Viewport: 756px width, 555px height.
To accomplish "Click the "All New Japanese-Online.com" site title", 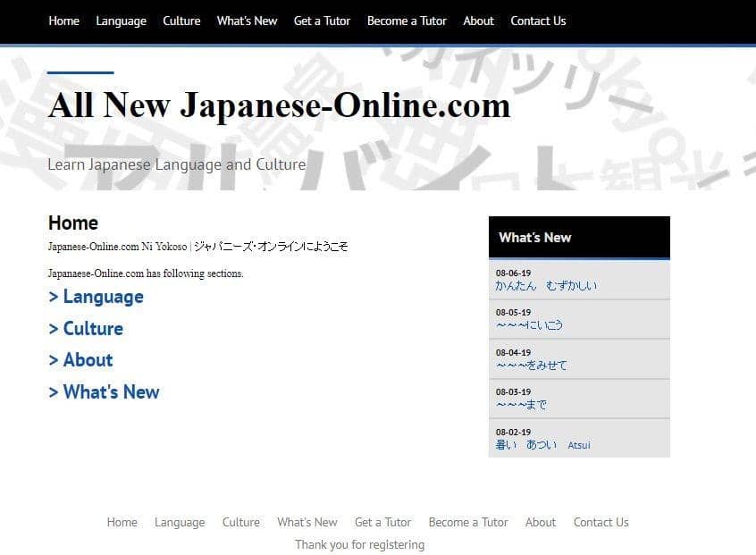I will coord(279,105).
